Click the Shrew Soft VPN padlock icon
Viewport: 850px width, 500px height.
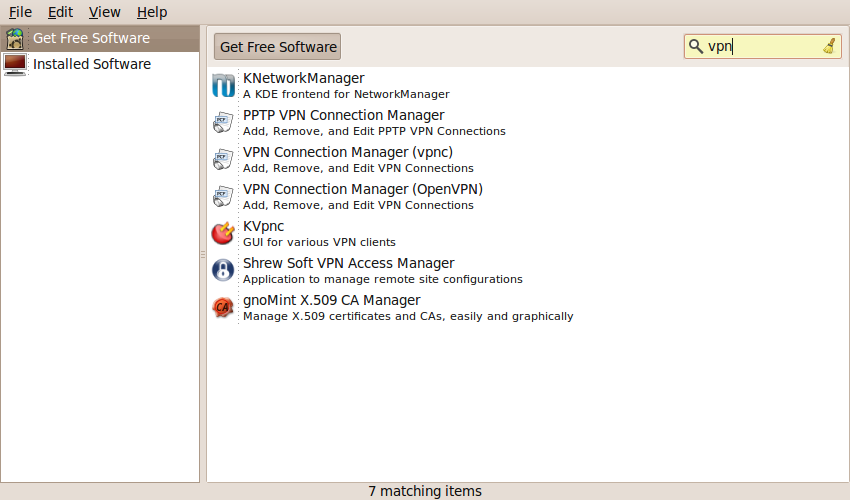coord(223,270)
